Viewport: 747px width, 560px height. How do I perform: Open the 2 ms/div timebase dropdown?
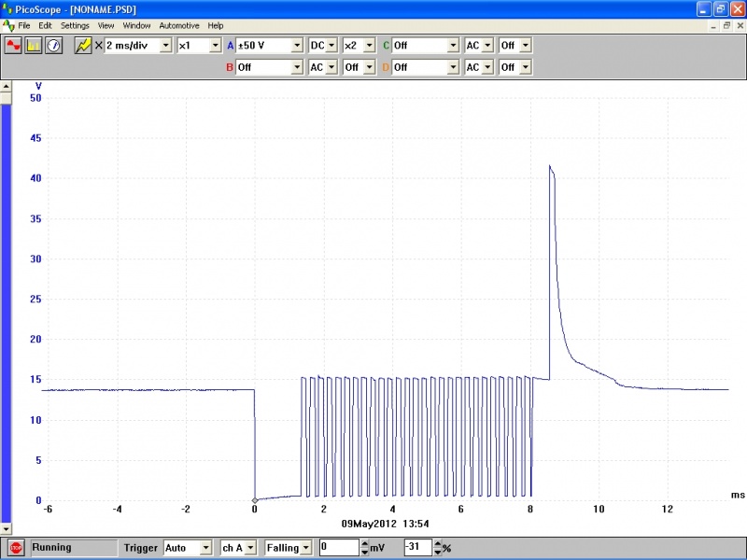166,45
